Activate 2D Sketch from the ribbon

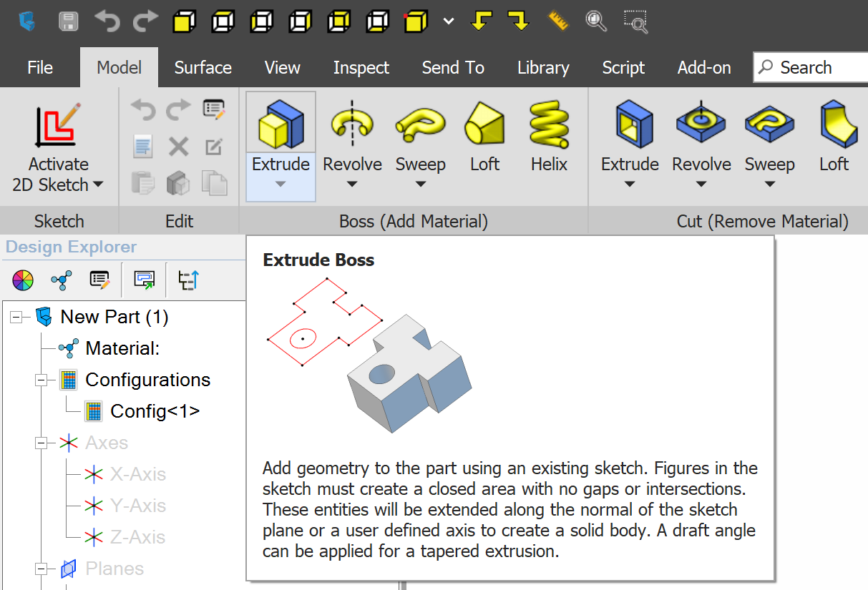[59, 148]
